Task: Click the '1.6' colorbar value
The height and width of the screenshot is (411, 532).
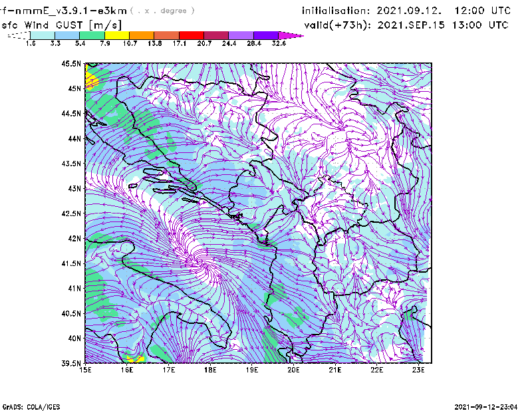Action: coord(31,43)
